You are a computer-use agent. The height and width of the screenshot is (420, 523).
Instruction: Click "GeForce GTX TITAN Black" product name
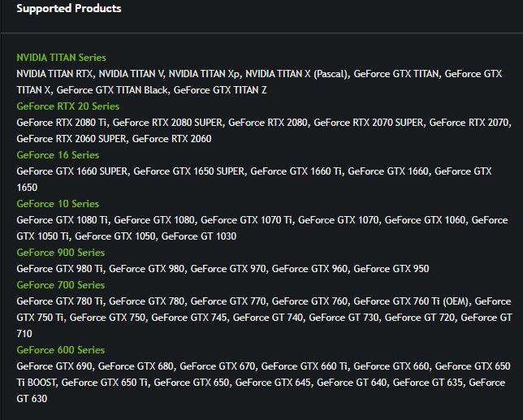(x=112, y=90)
